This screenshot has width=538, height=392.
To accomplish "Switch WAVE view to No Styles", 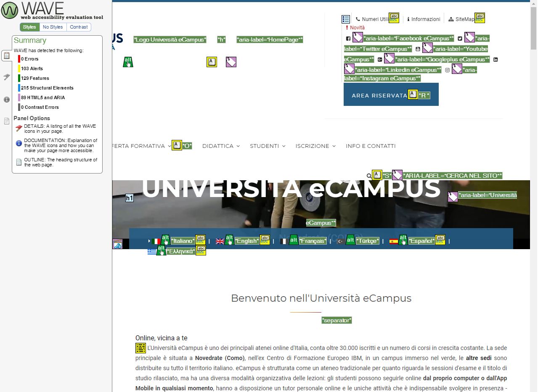I will coord(53,27).
